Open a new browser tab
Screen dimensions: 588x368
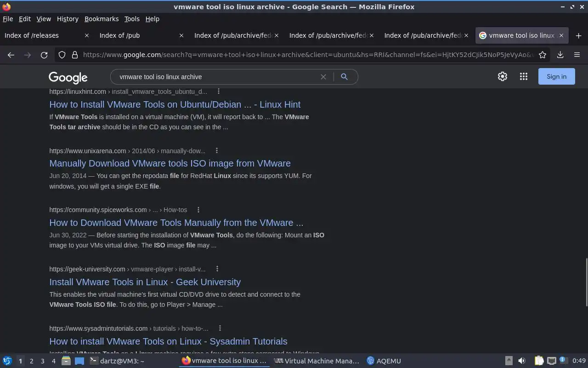[x=578, y=35]
